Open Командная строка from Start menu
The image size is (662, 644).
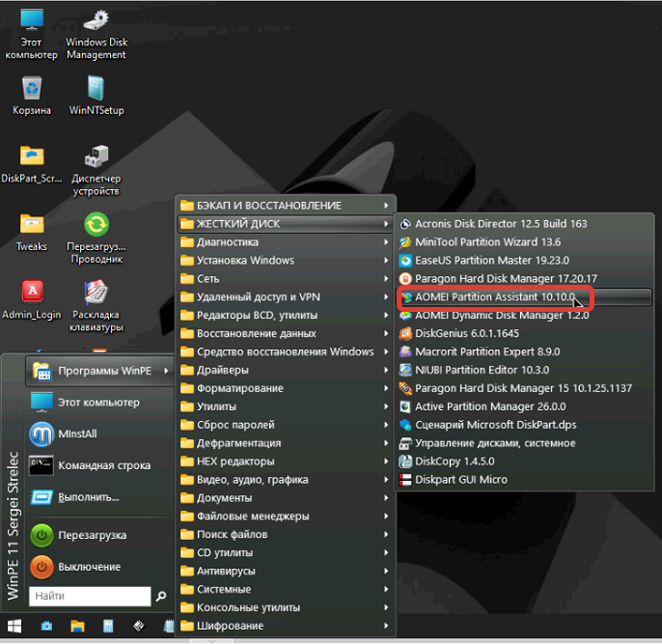tap(103, 465)
